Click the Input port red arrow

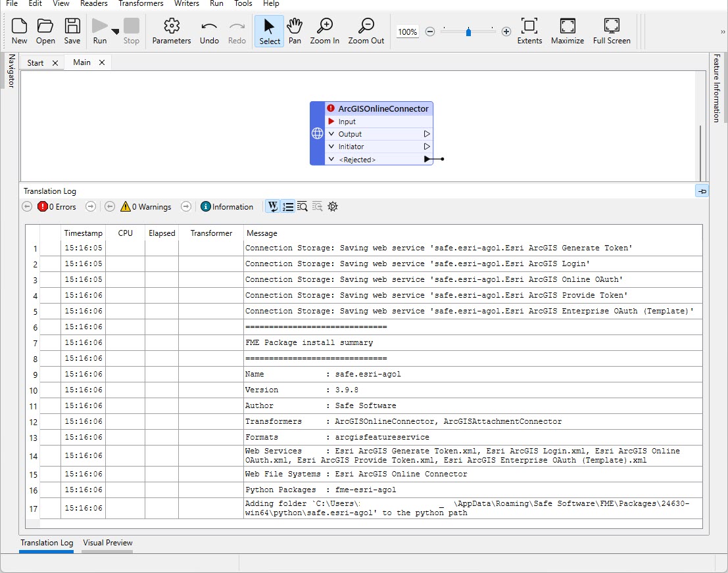tap(331, 121)
